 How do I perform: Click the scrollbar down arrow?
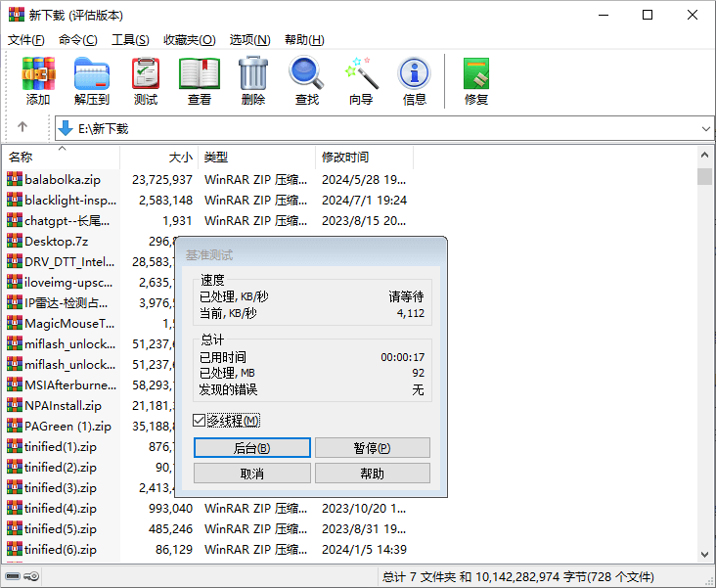click(x=704, y=555)
